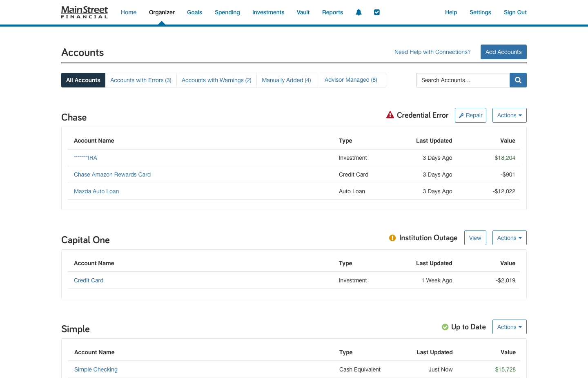Click the red Credential Error warning icon
Viewport: 588px width, 378px height.
click(x=390, y=115)
